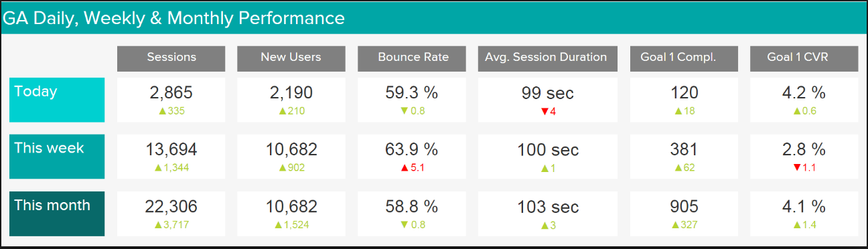The width and height of the screenshot is (868, 249).
Task: Select the Sessions column header
Action: (171, 58)
